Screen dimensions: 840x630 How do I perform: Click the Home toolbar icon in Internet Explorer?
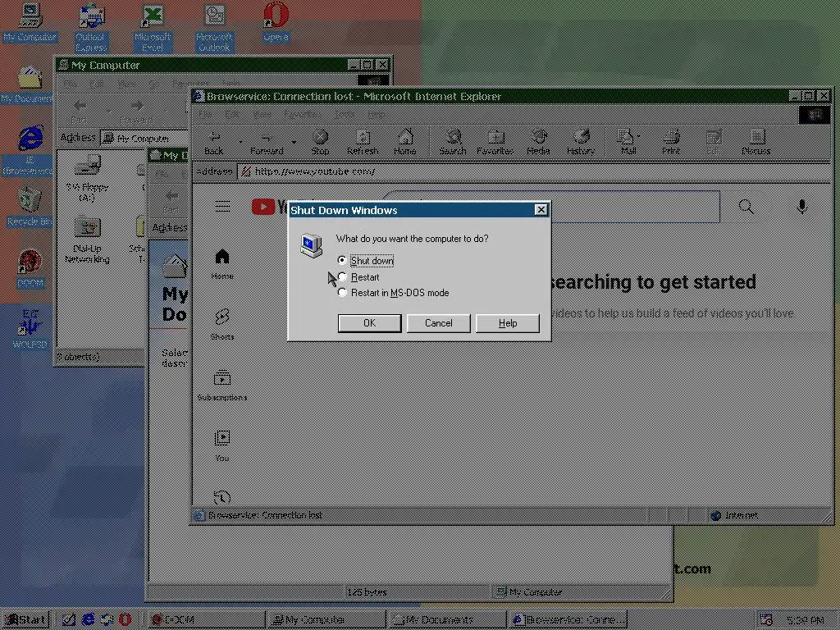405,143
